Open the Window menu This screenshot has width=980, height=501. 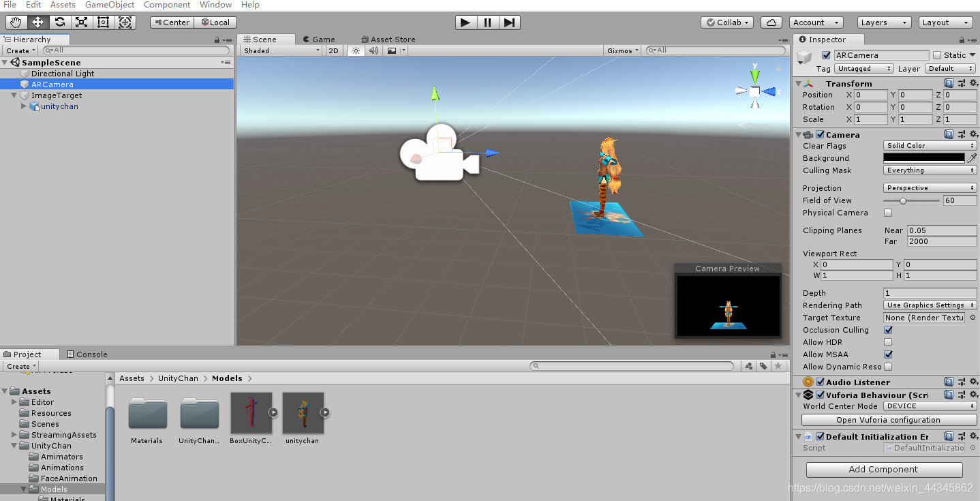[x=215, y=5]
